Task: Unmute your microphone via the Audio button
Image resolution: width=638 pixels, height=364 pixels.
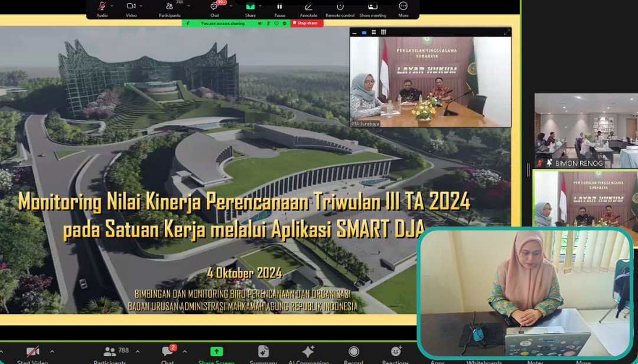Action: [102, 8]
